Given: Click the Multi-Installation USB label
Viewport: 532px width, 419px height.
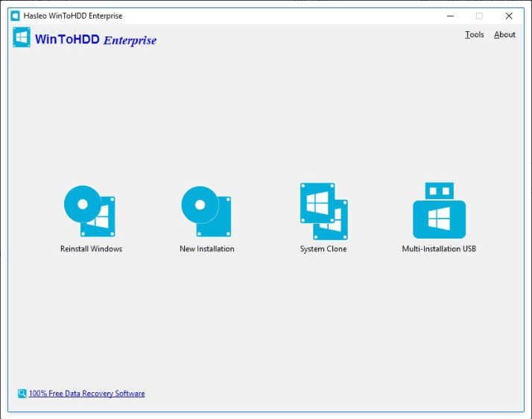Looking at the screenshot, I should 439,249.
